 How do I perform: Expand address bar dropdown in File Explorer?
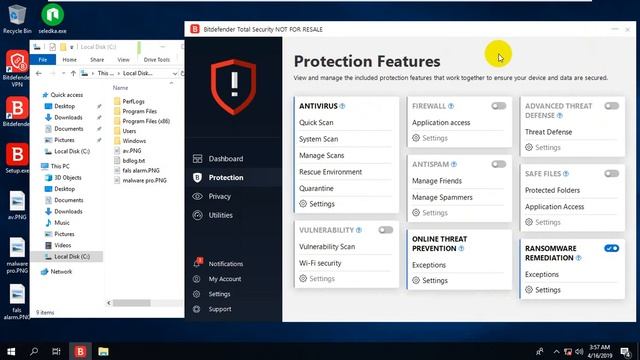175,73
